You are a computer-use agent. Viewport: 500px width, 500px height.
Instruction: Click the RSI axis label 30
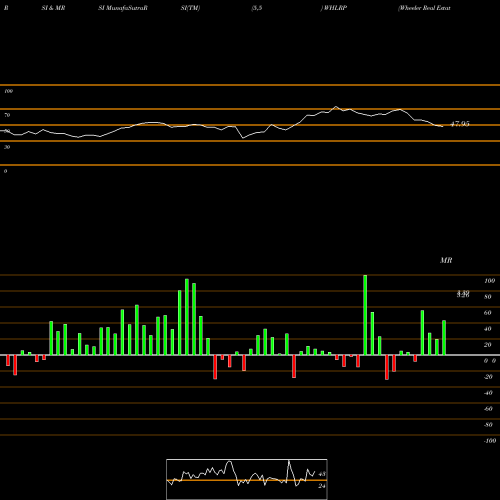[x=7, y=147]
